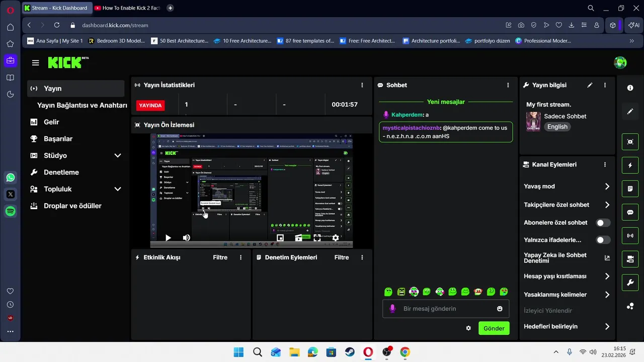
Task: Click the YAYINDA live badge
Action: 150,105
